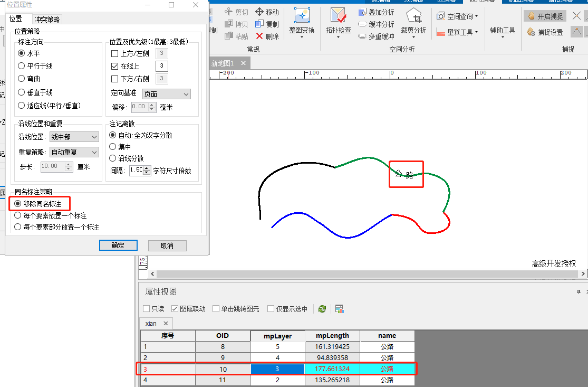
Task: Click the green refresh icon in 属性视图
Action: tap(322, 309)
